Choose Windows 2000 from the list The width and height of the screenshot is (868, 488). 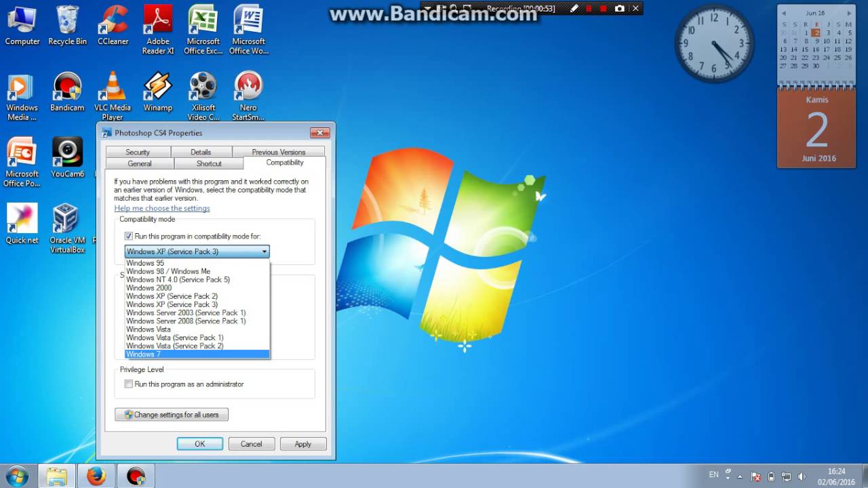click(x=197, y=288)
